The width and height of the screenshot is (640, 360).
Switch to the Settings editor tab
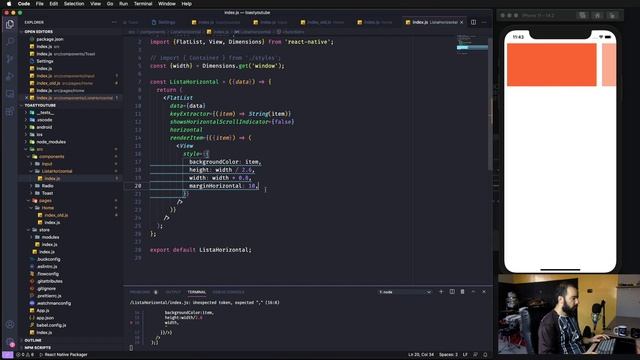click(163, 22)
